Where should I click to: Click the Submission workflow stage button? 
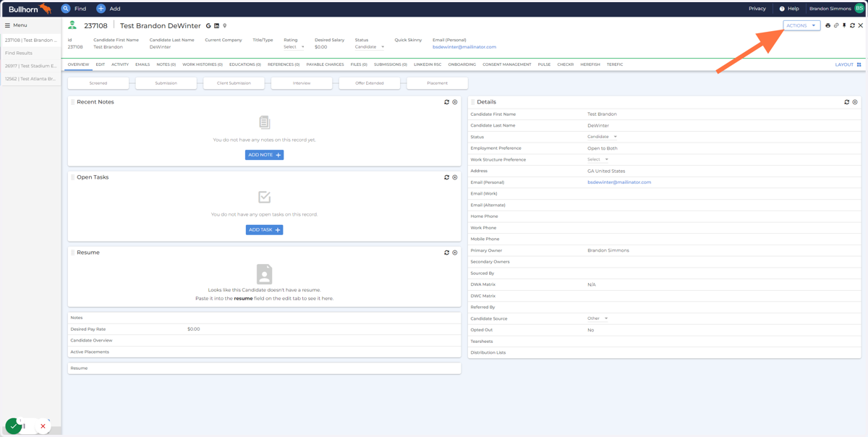(166, 83)
